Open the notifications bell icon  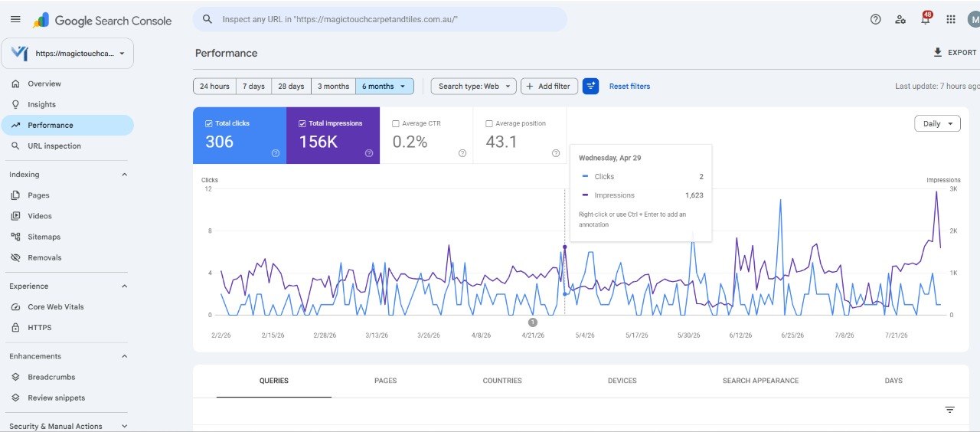(x=926, y=19)
